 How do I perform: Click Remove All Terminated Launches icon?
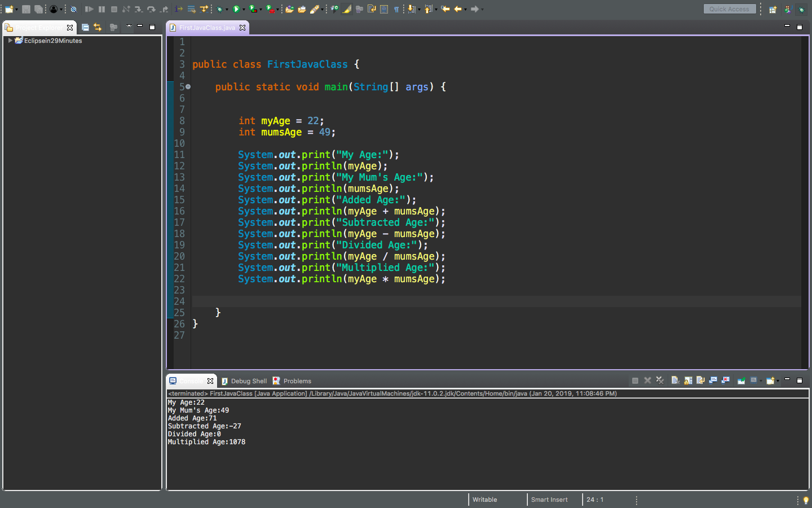click(x=660, y=380)
